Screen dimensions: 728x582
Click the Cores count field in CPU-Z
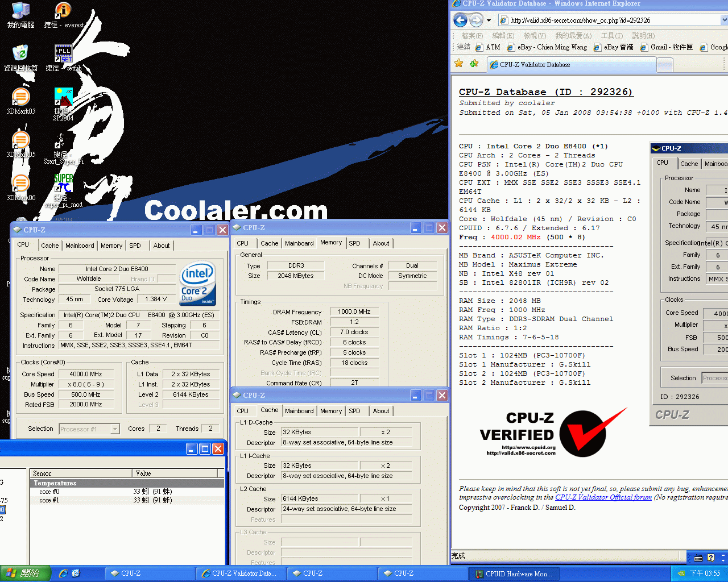[x=158, y=429]
